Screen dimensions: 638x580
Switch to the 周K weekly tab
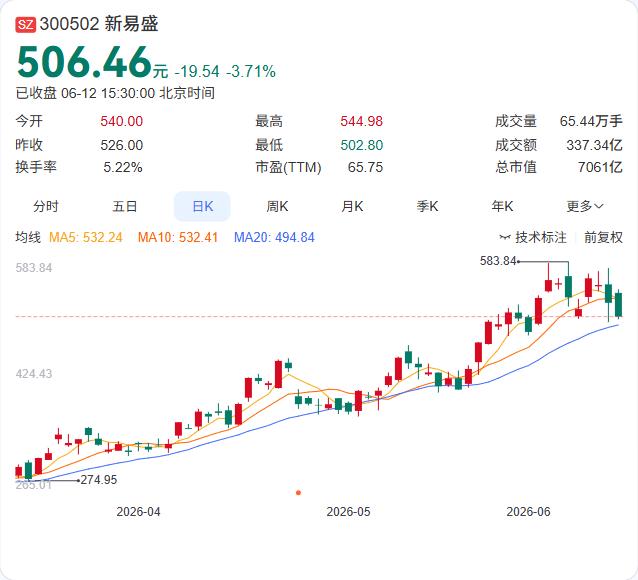(277, 206)
